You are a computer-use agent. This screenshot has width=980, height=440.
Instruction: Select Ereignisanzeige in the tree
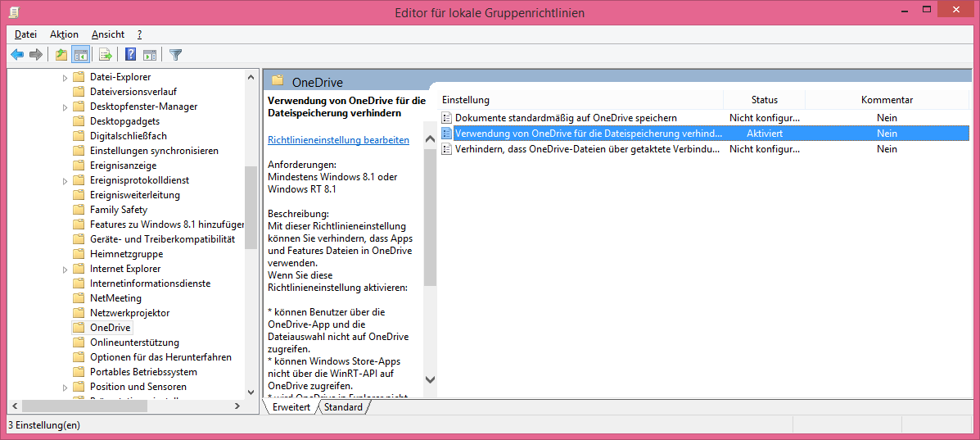123,166
